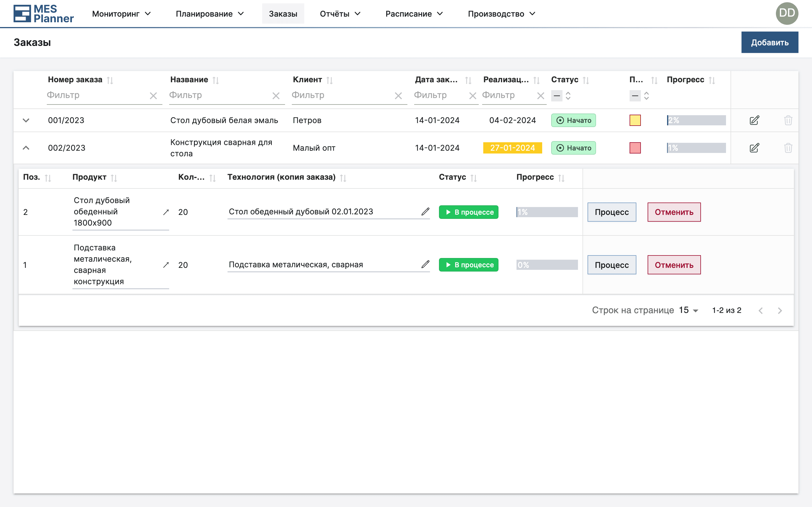Open the Планирование menu
The width and height of the screenshot is (812, 507).
click(x=210, y=14)
